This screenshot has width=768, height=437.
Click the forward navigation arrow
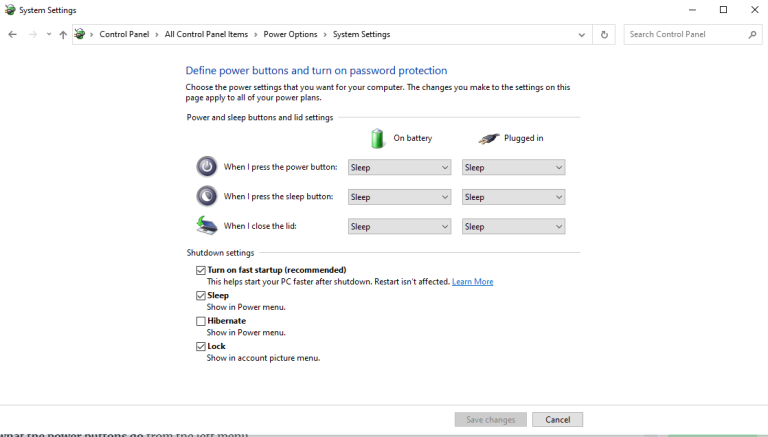click(x=32, y=34)
